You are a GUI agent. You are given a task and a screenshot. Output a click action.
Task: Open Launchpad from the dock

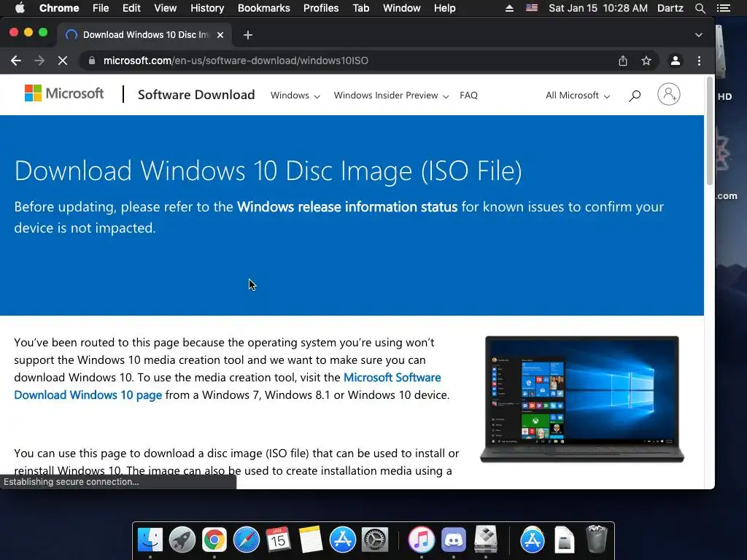coord(182,540)
